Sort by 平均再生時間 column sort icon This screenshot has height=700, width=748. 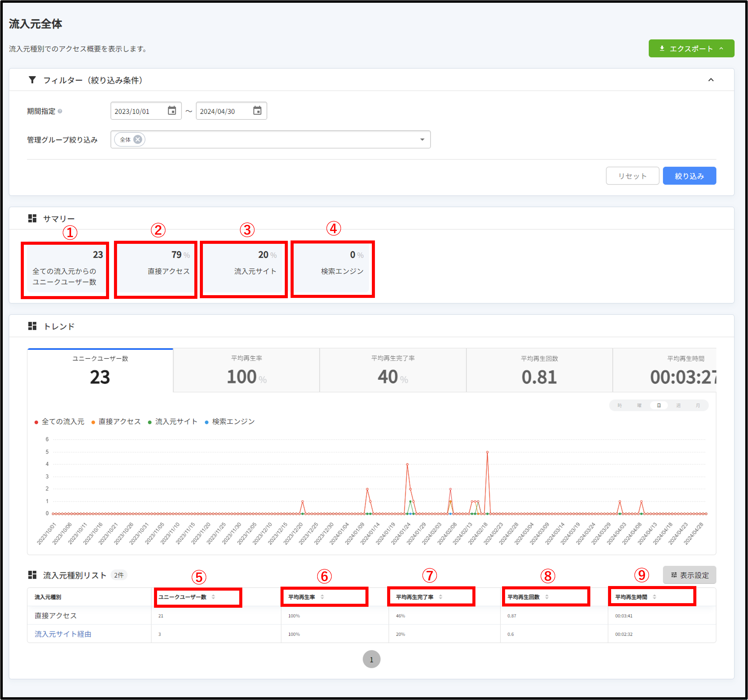coord(654,597)
